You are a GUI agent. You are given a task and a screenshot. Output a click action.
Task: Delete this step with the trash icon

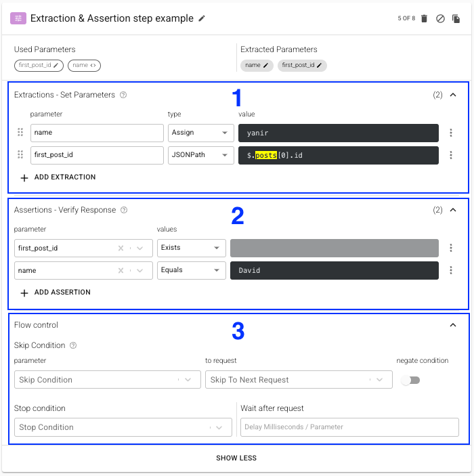click(424, 19)
